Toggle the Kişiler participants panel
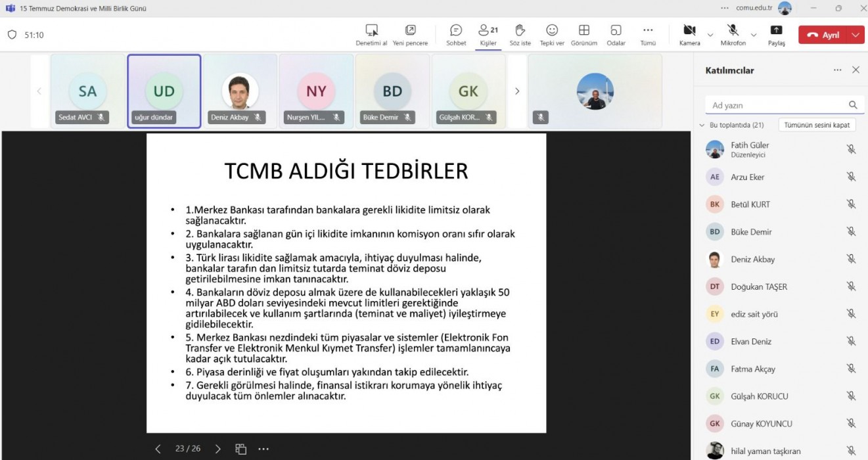Viewport: 868px width, 460px height. coord(488,35)
